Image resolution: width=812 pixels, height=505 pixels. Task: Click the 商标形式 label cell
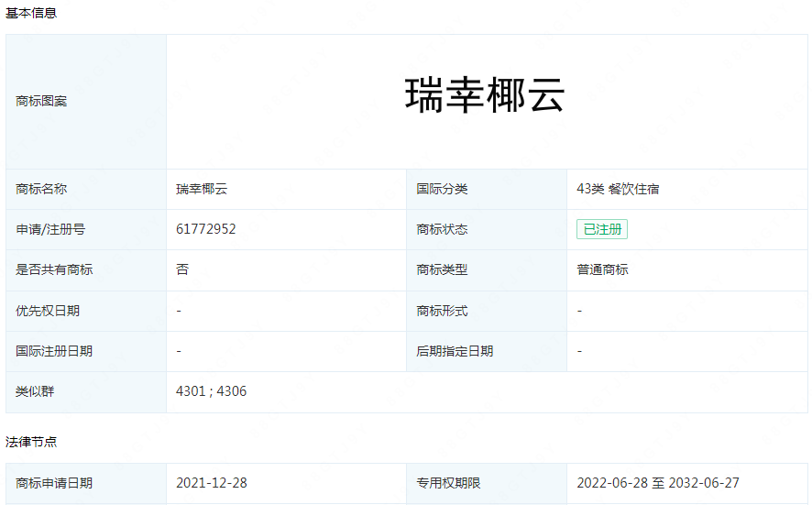click(x=487, y=311)
